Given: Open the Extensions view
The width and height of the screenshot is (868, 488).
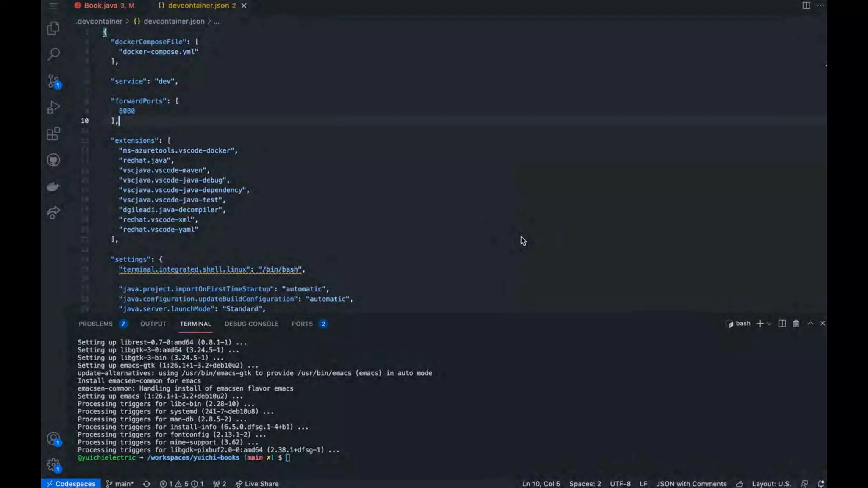Looking at the screenshot, I should tap(53, 134).
